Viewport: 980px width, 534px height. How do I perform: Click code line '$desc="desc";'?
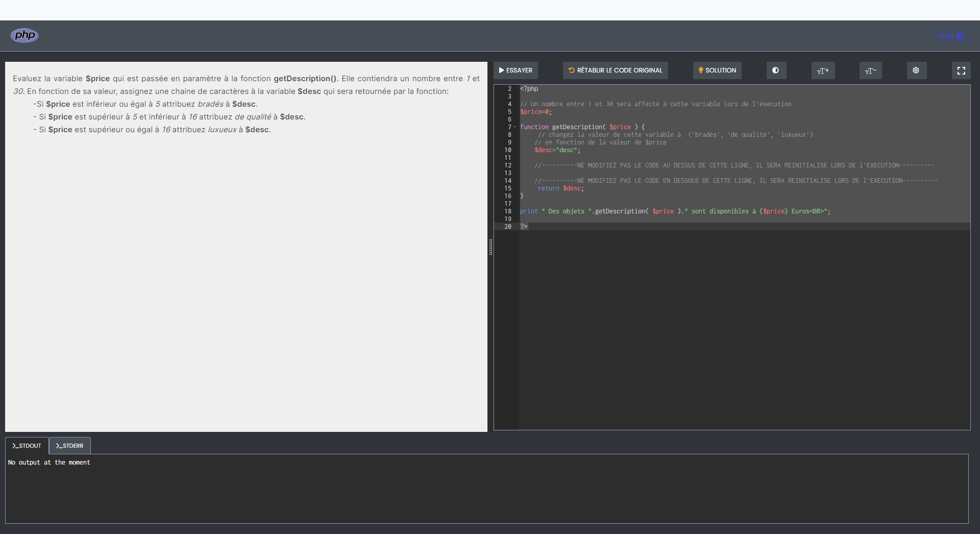tap(557, 150)
